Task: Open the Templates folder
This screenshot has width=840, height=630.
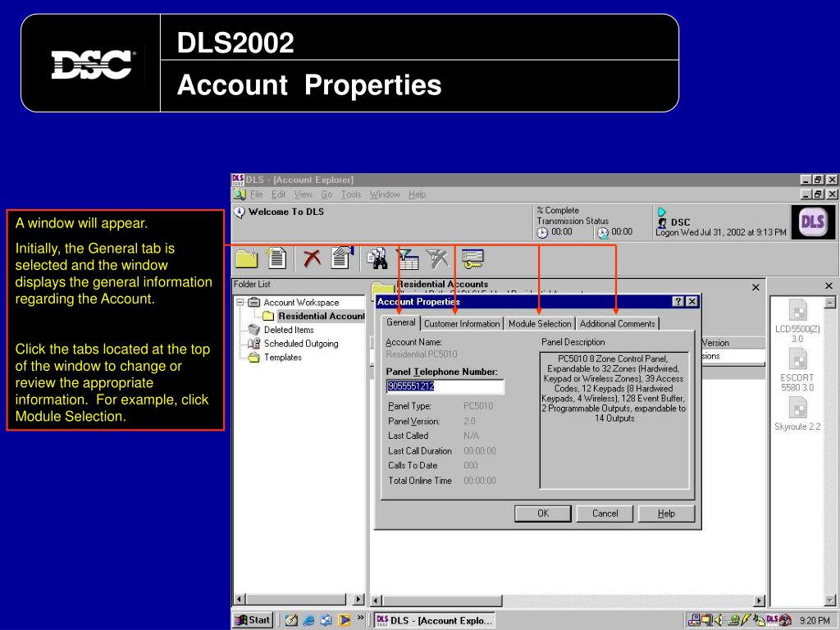Action: click(x=282, y=358)
